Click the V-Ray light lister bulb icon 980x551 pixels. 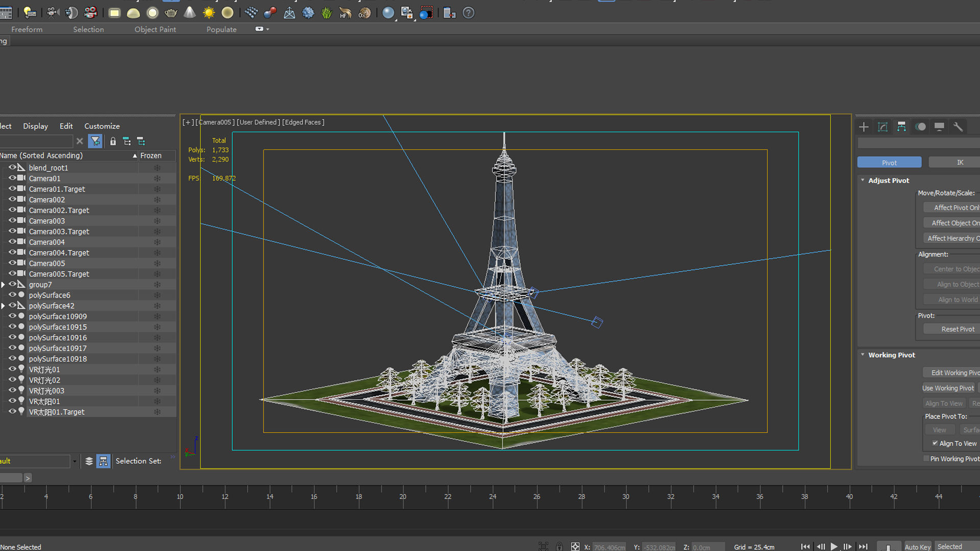[30, 13]
